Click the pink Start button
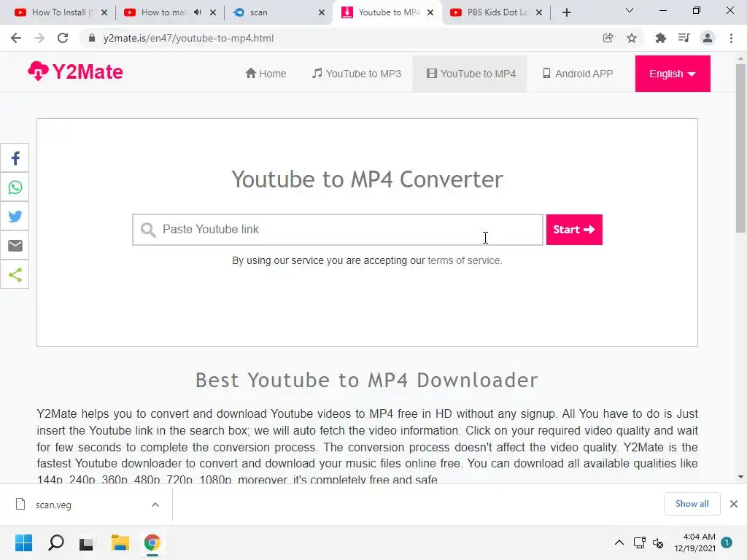 coord(574,230)
